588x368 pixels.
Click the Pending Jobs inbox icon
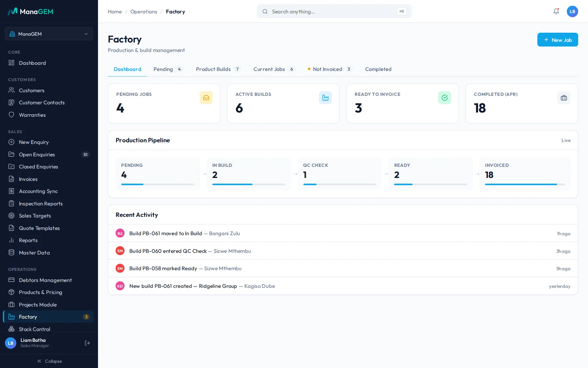[206, 98]
